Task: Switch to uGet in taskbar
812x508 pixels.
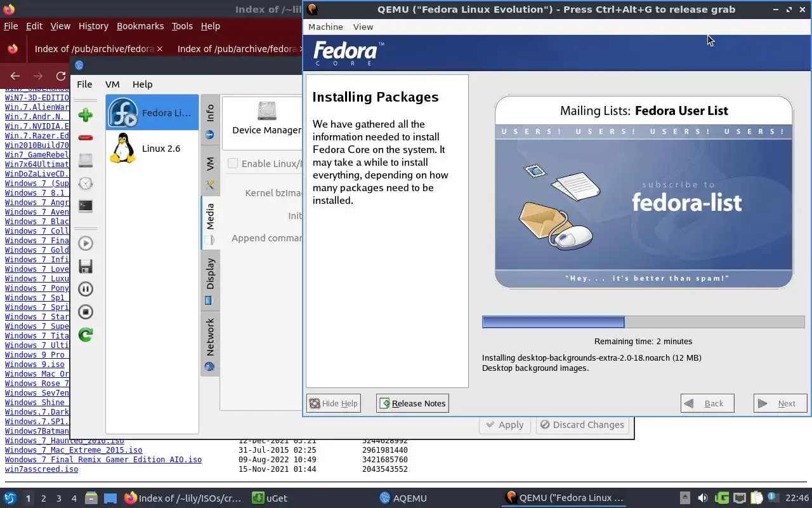Action: click(x=270, y=498)
